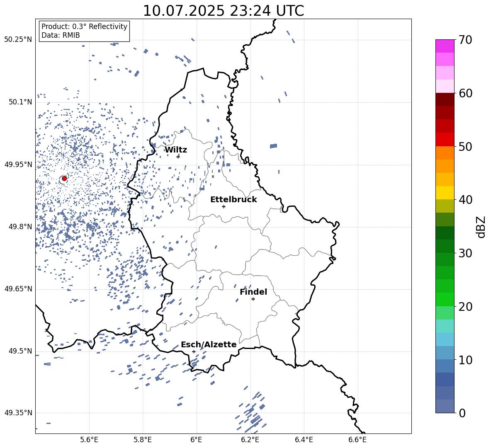This screenshot has width=491, height=448.
Task: Click the 5.6°E longitude label
Action: pos(89,440)
